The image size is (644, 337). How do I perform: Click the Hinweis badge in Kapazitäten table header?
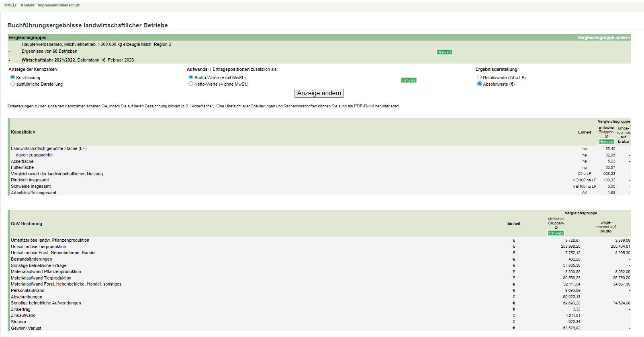[x=606, y=142]
